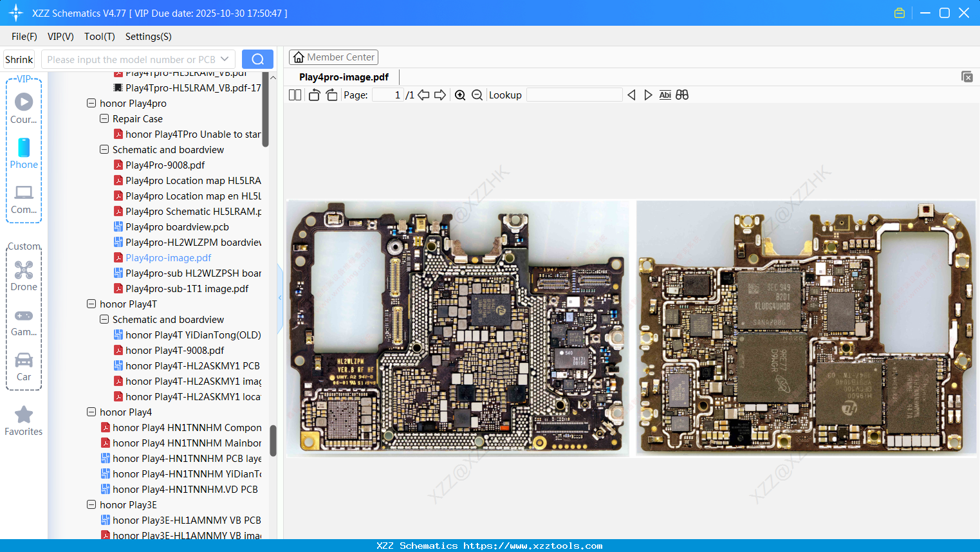Open honor Play4TPro Unable to start case

click(193, 134)
